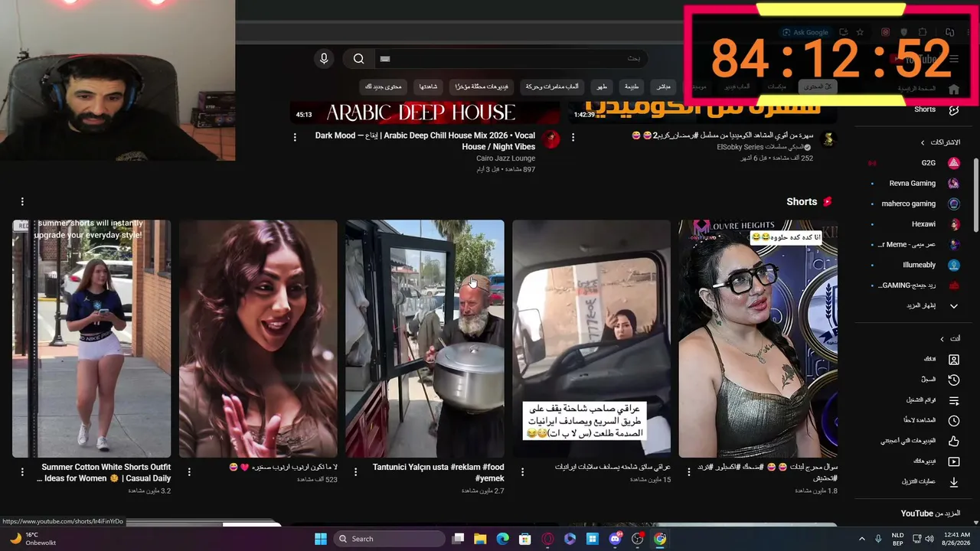Screen dimensions: 980x551
Task: Select the 'محتوى جديد لك' filter chip
Action: [383, 86]
